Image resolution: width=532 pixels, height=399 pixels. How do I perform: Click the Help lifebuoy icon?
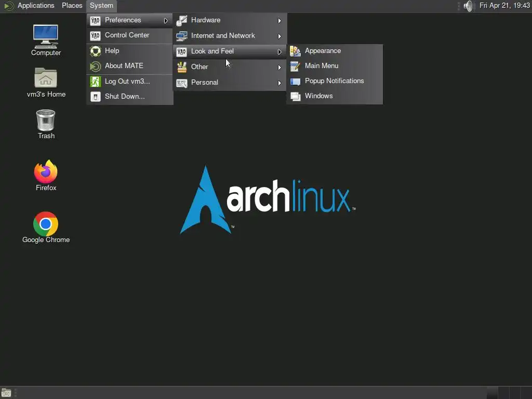point(96,51)
